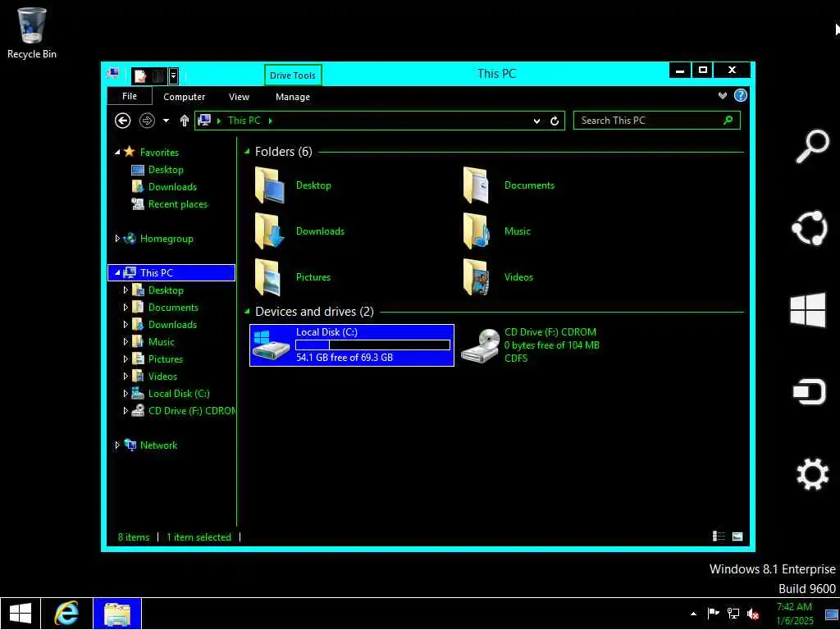This screenshot has width=840, height=630.
Task: Expand the Network tree node
Action: (117, 445)
